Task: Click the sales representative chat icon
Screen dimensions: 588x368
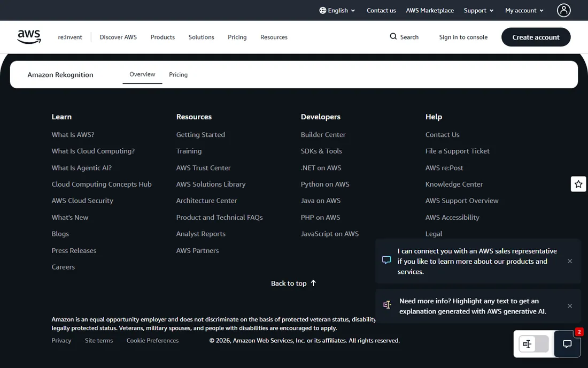Action: pyautogui.click(x=386, y=260)
